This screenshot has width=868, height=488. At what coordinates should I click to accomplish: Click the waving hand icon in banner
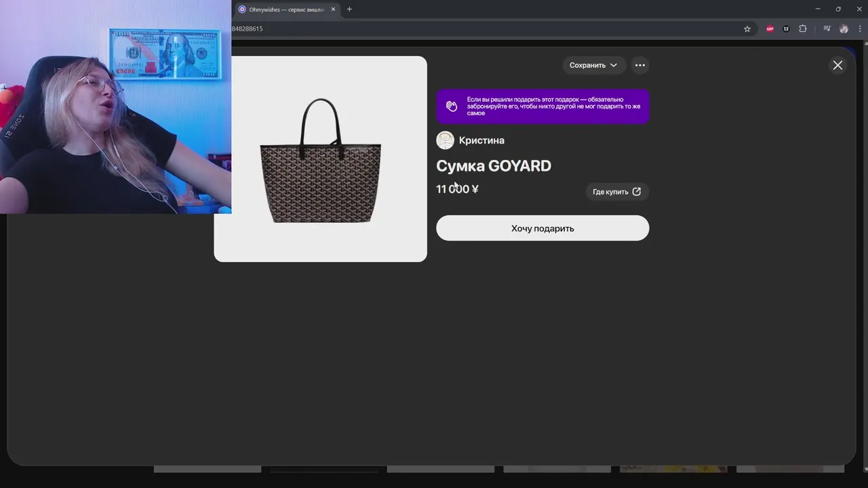[452, 106]
